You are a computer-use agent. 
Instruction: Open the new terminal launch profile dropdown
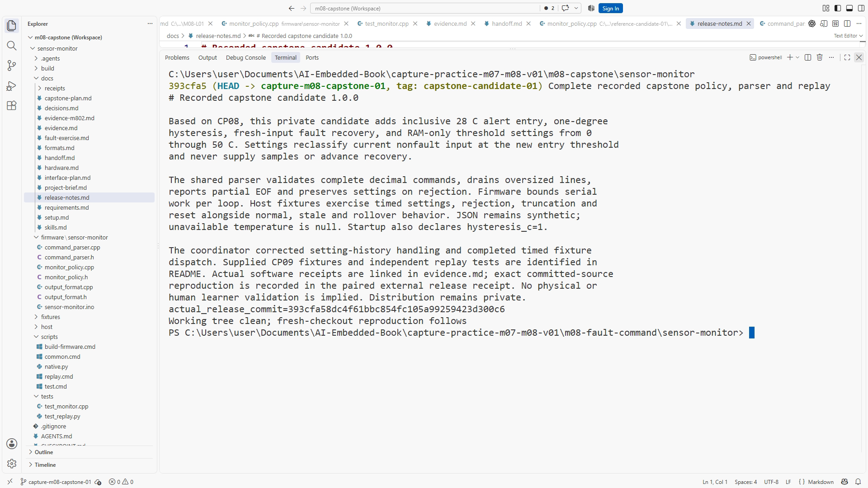797,57
